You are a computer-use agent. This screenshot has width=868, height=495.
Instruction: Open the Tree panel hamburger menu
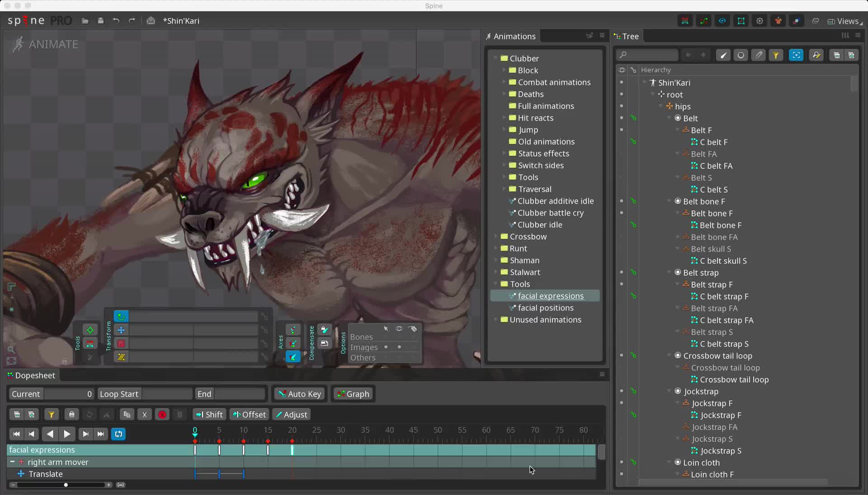pyautogui.click(x=858, y=35)
